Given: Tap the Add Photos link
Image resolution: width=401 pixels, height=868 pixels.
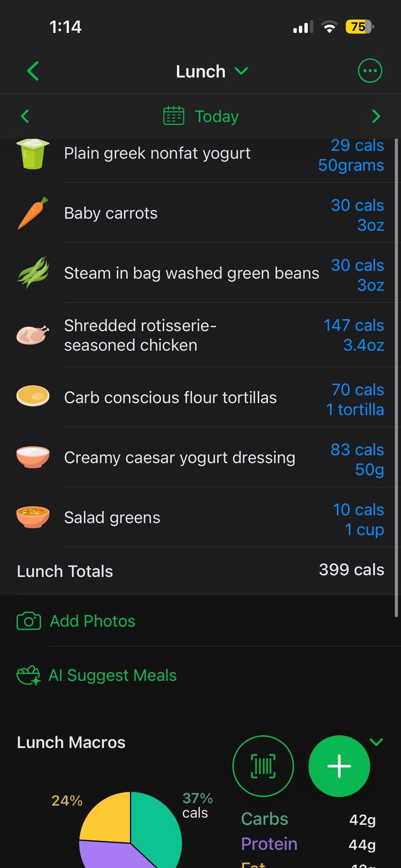Looking at the screenshot, I should point(92,621).
